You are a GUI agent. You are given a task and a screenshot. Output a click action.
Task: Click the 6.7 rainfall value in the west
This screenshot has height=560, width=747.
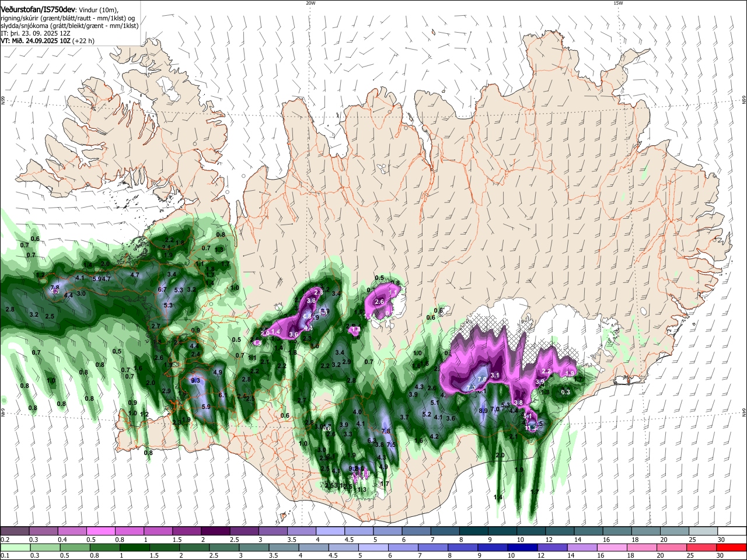point(162,289)
